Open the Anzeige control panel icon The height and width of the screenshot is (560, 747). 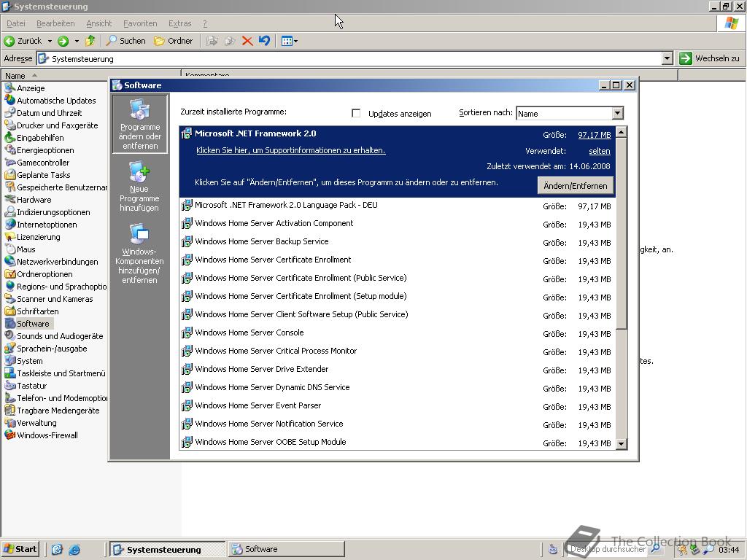click(10, 88)
